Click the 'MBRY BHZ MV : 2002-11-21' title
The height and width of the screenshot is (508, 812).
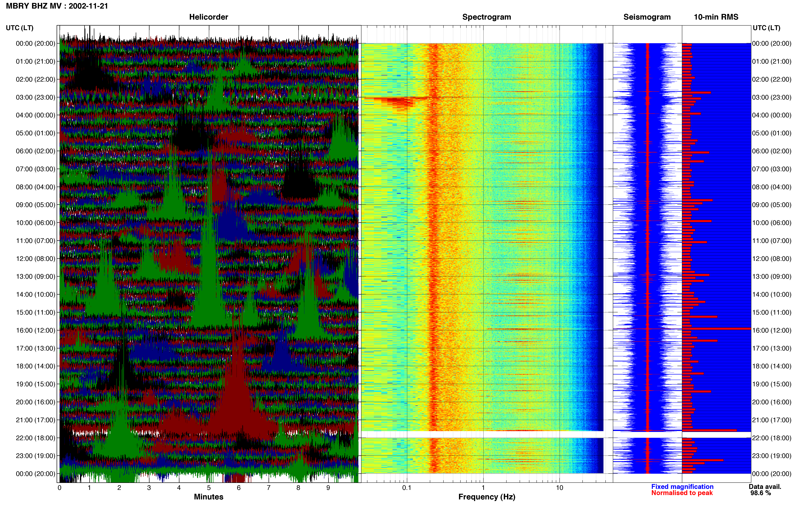[57, 6]
